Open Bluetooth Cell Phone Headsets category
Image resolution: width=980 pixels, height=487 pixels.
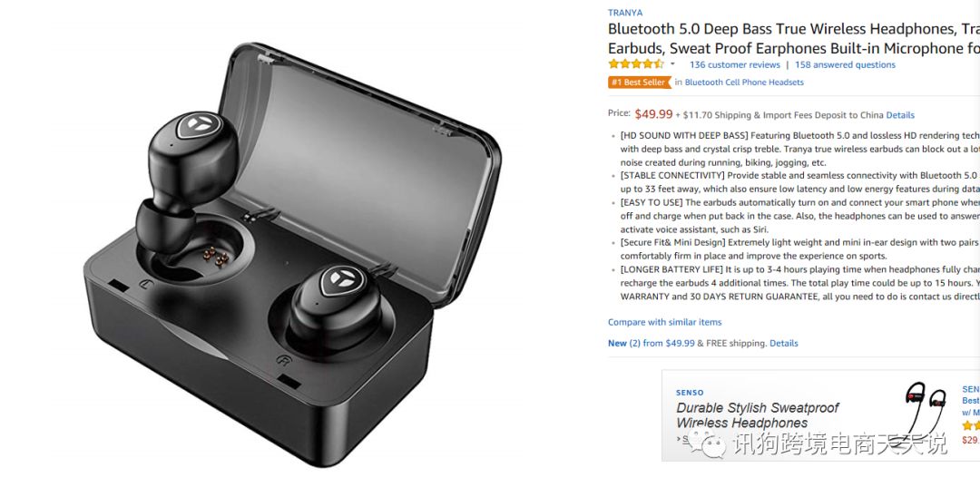coord(744,82)
